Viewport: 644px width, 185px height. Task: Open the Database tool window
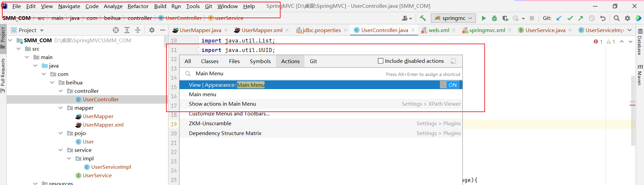pyautogui.click(x=640, y=42)
